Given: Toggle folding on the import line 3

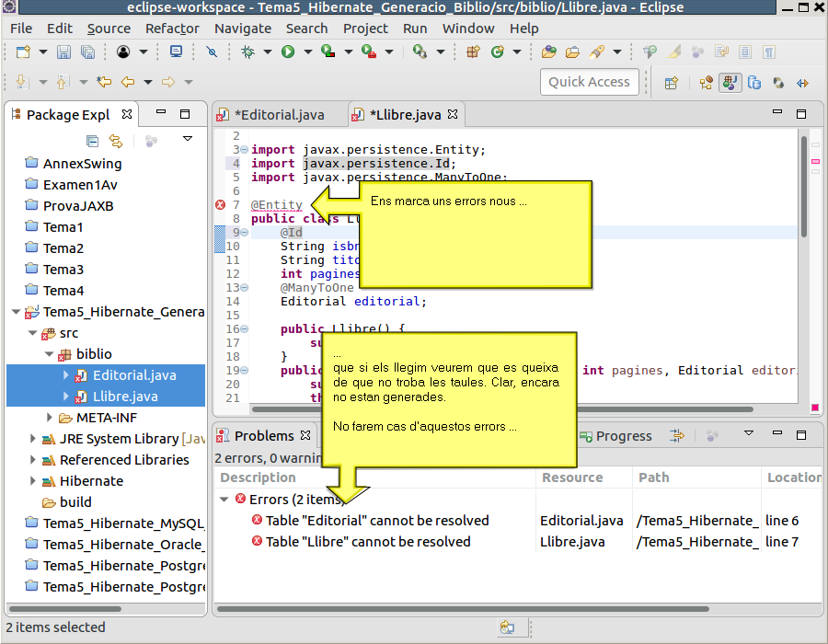Looking at the screenshot, I should pyautogui.click(x=245, y=150).
